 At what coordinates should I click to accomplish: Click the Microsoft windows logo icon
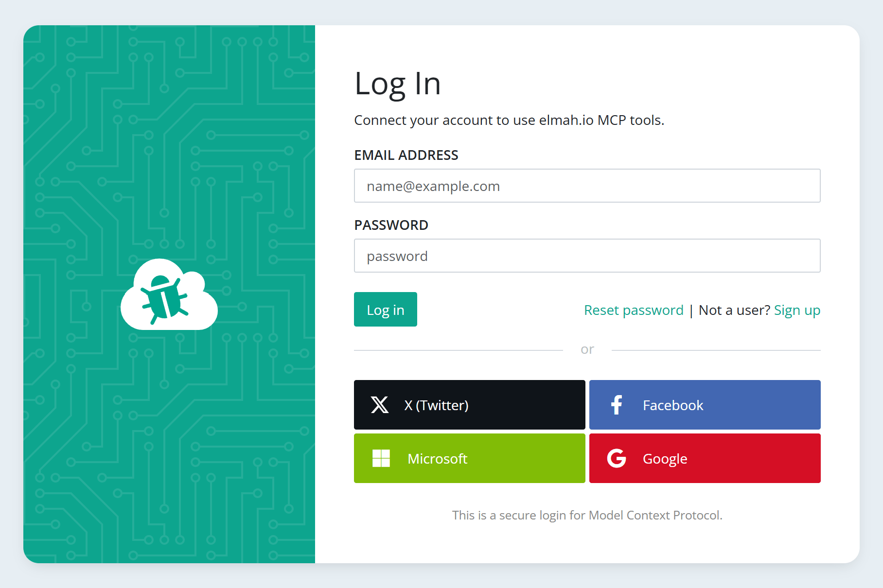381,458
